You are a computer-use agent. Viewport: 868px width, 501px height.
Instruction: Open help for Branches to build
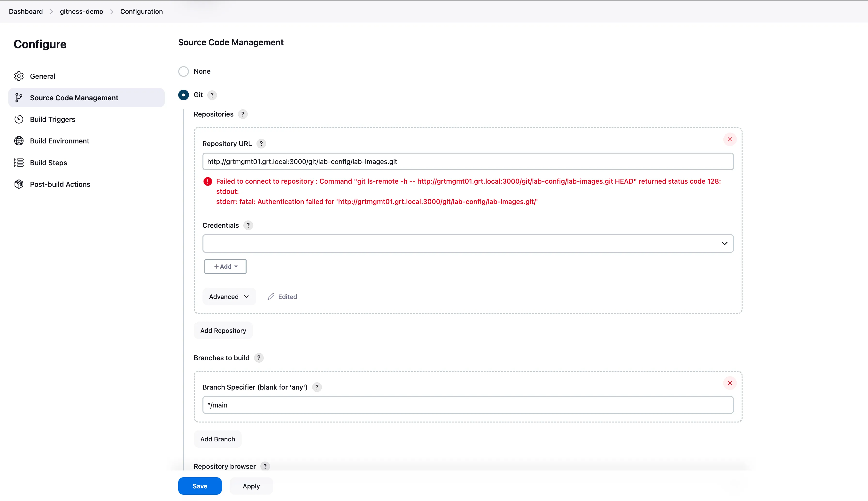[259, 358]
